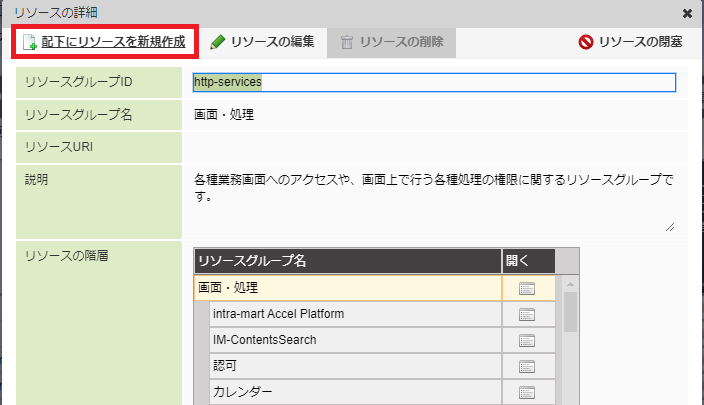Viewport: 704px width, 405px height.
Task: Click リソースの階層 label
Action: click(66, 256)
